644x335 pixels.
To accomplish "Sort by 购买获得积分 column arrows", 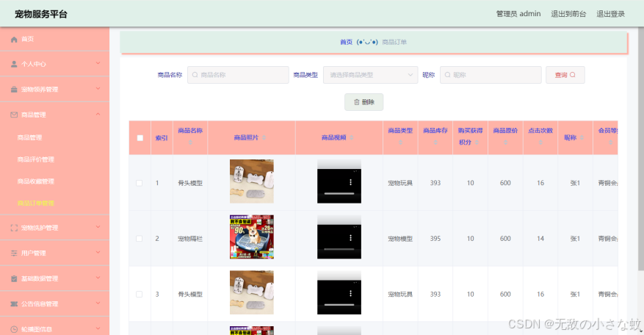I will (477, 143).
